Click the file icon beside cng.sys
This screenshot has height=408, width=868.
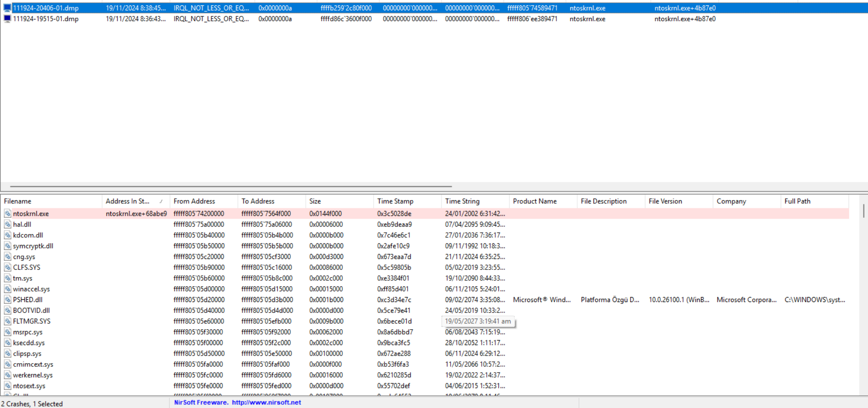click(8, 257)
